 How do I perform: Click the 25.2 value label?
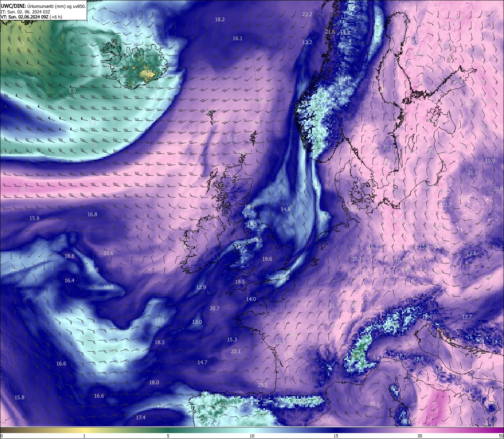tap(263, 385)
